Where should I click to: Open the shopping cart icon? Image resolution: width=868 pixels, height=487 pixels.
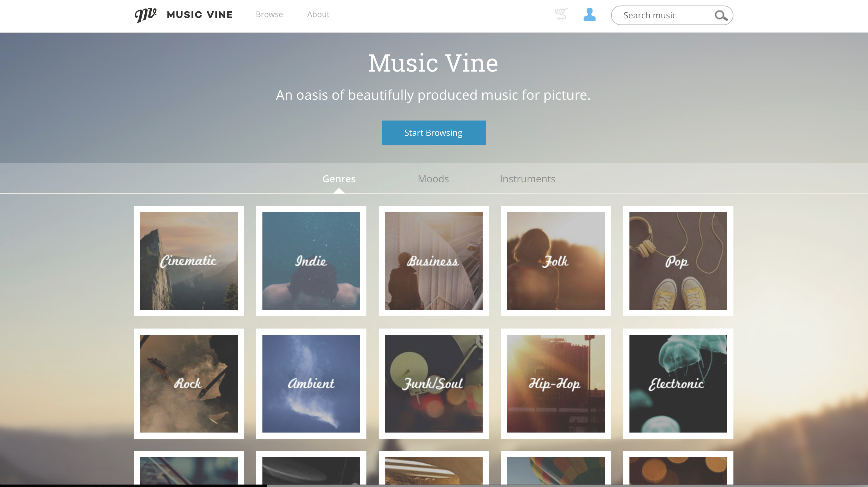(561, 14)
